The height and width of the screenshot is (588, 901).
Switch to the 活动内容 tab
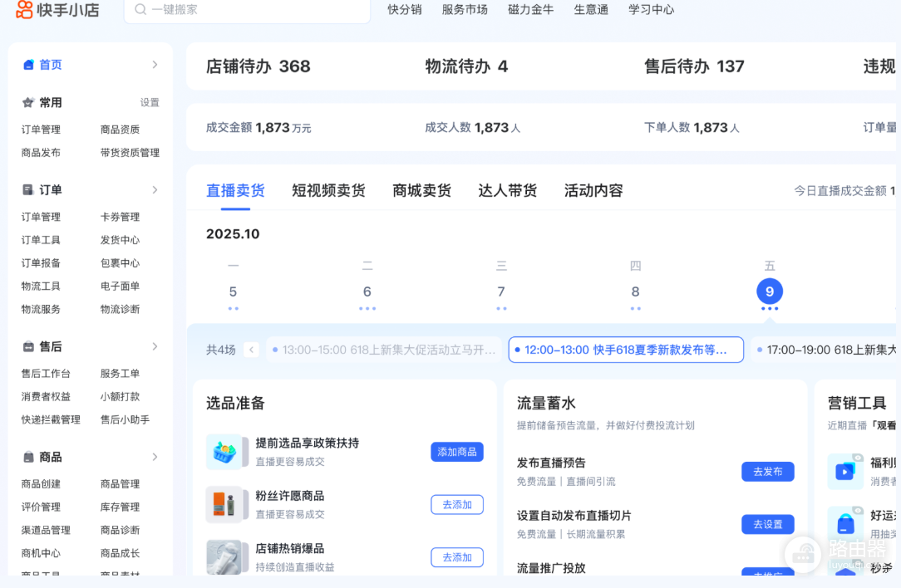(x=593, y=191)
